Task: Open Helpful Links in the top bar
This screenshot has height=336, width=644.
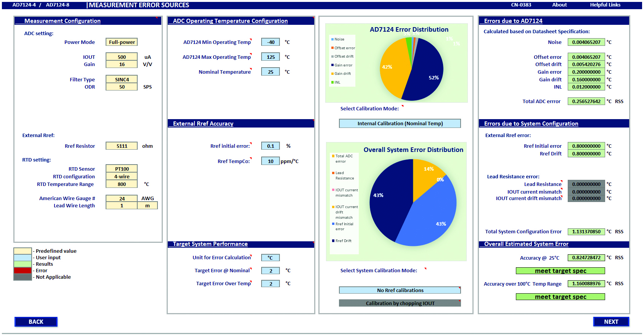Action: (x=605, y=5)
